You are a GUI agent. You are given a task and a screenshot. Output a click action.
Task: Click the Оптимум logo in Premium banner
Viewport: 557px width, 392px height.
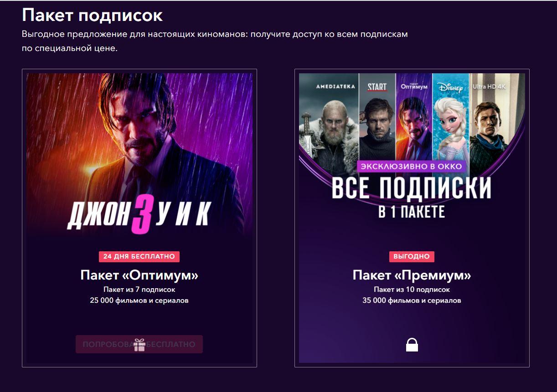click(414, 86)
